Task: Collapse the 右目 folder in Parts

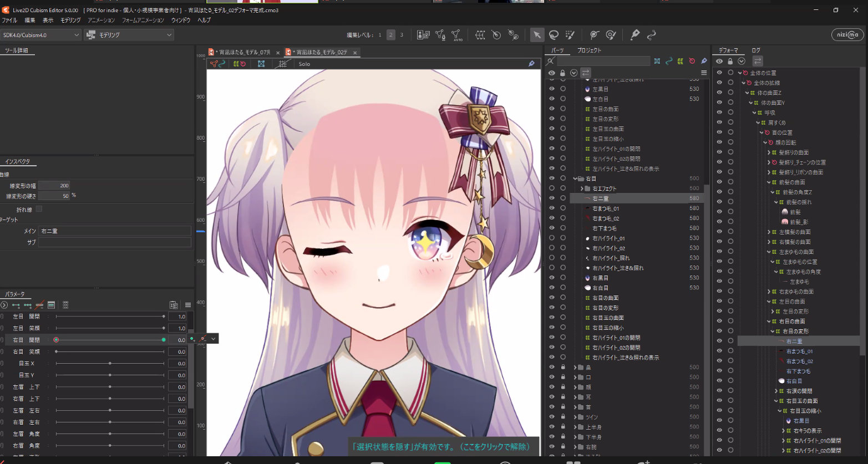Action: 575,179
